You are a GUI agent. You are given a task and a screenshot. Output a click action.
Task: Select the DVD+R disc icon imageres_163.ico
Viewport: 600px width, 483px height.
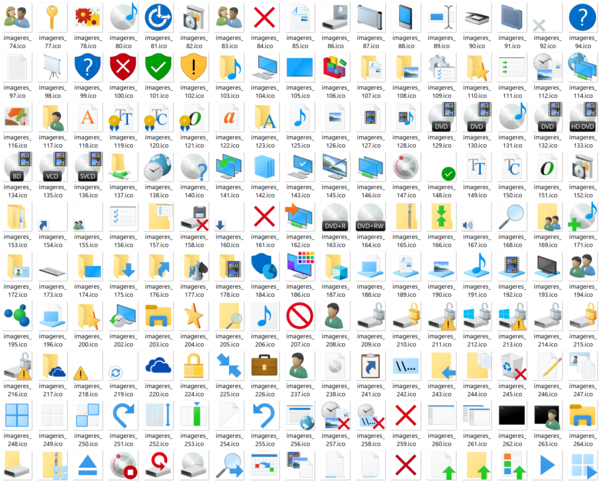(335, 217)
